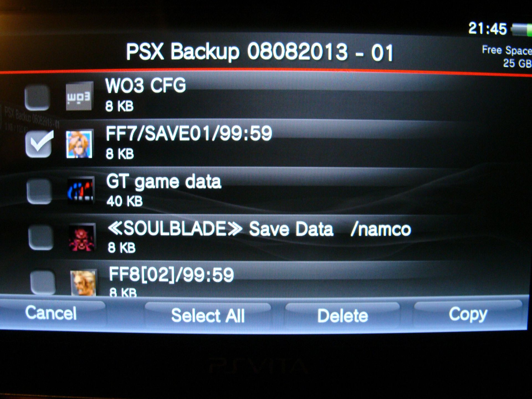
Task: Tick the WO3 CFG checkbox
Action: pyautogui.click(x=37, y=98)
